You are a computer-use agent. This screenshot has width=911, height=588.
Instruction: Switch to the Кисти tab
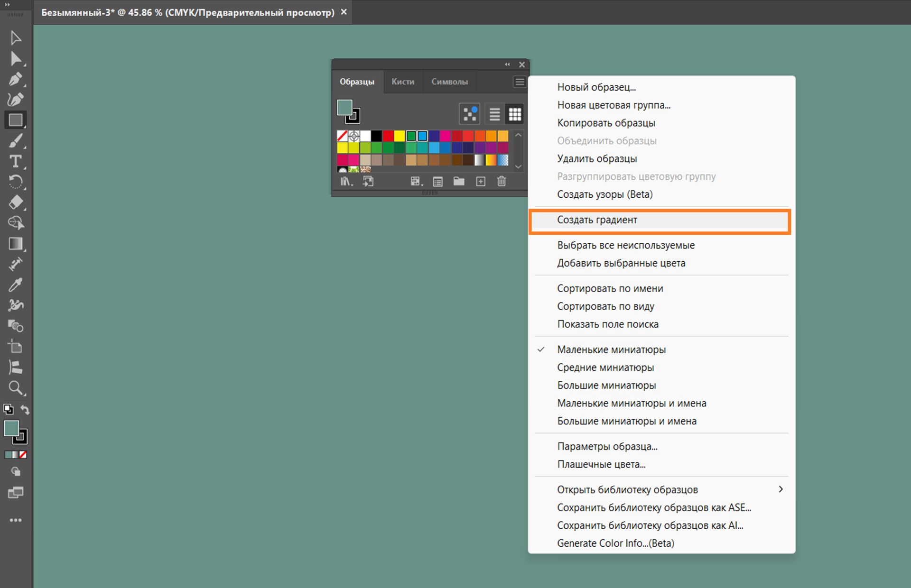402,82
